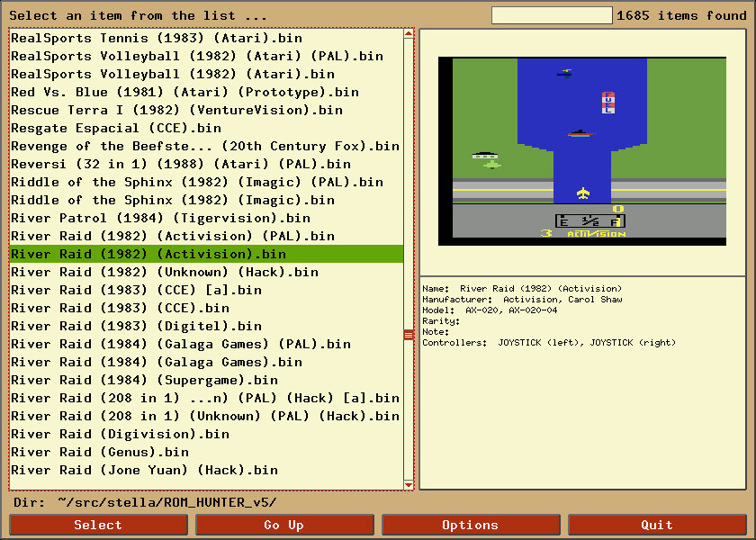Click the Go Up button
This screenshot has width=756, height=540.
[x=284, y=525]
